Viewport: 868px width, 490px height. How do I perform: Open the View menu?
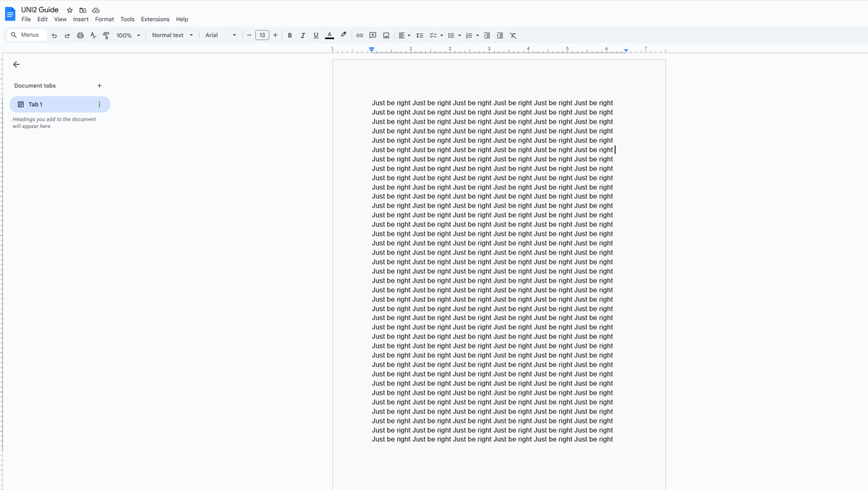click(x=60, y=20)
